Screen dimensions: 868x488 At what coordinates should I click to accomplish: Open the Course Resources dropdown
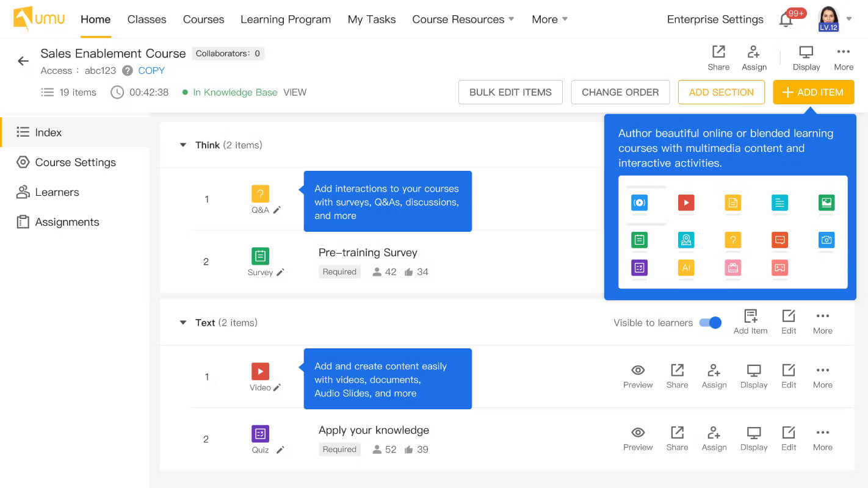pos(463,20)
